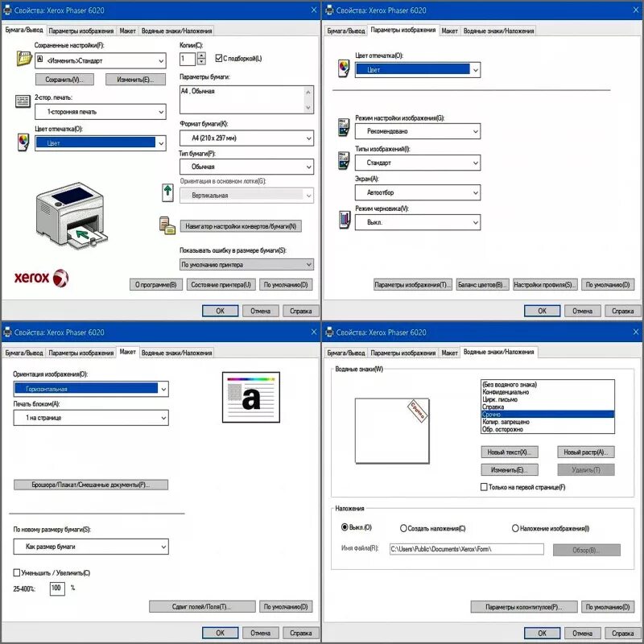This screenshot has height=644, width=644.
Task: Click the watermark preview page
Action: pyautogui.click(x=392, y=431)
